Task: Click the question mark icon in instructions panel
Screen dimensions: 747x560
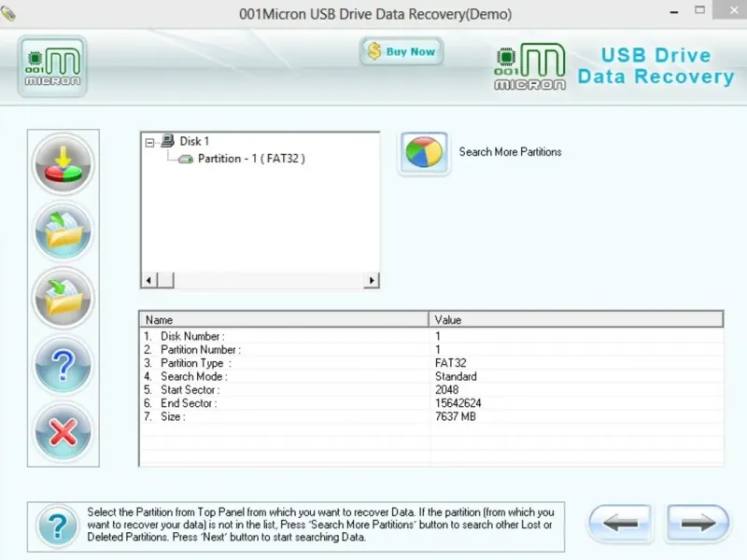Action: point(58,525)
